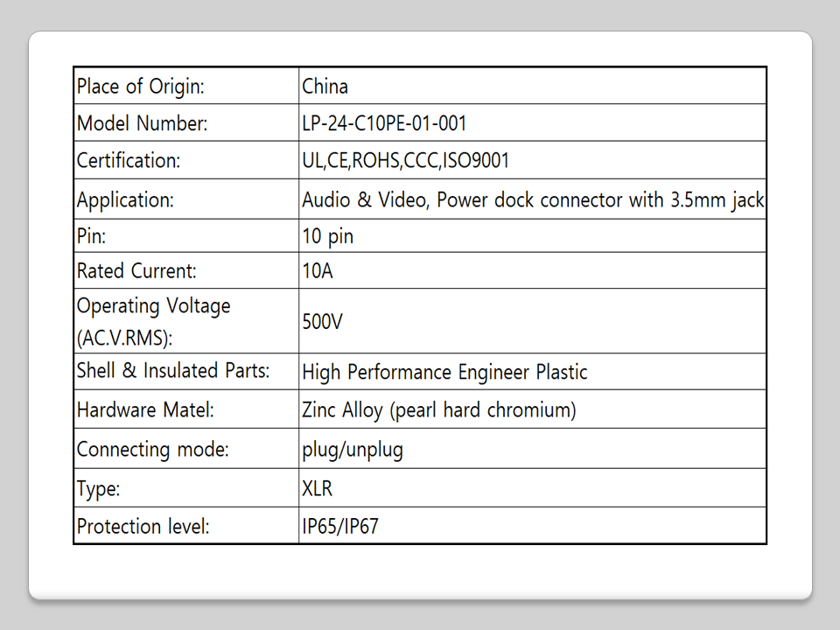
Task: Select the "China" value cell
Action: click(325, 87)
